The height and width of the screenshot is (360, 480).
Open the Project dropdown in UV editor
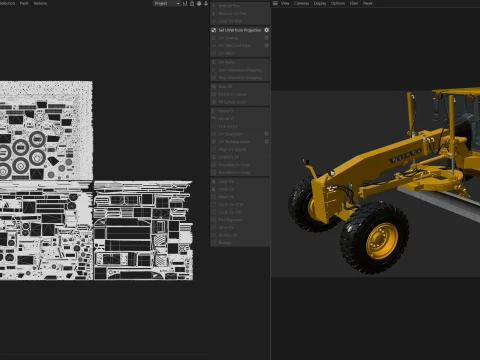[167, 3]
